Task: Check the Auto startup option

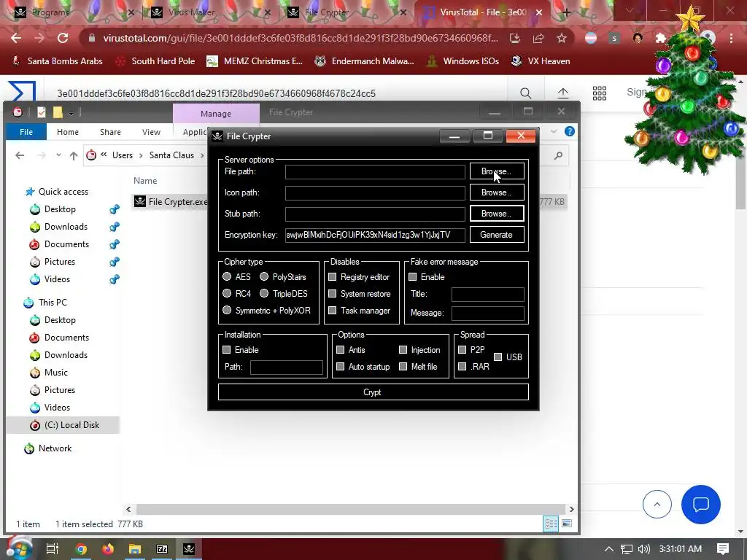Action: pos(340,366)
